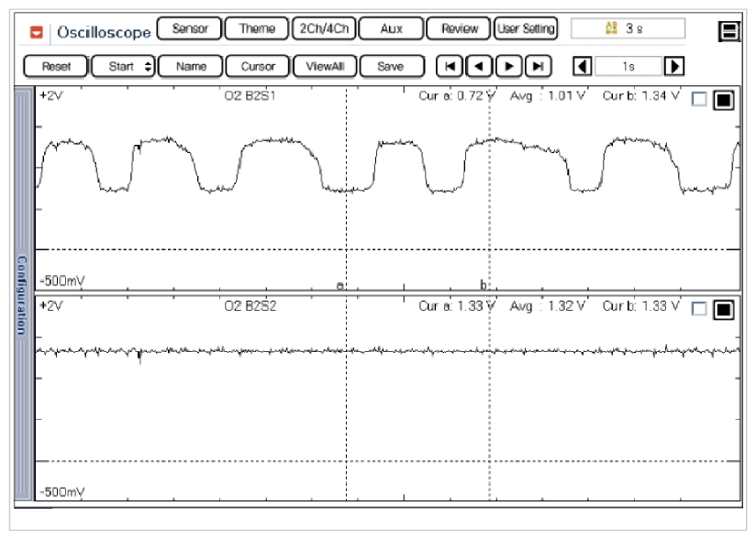Screen dimensions: 756x539
Task: Jump to the first record
Action: (450, 67)
